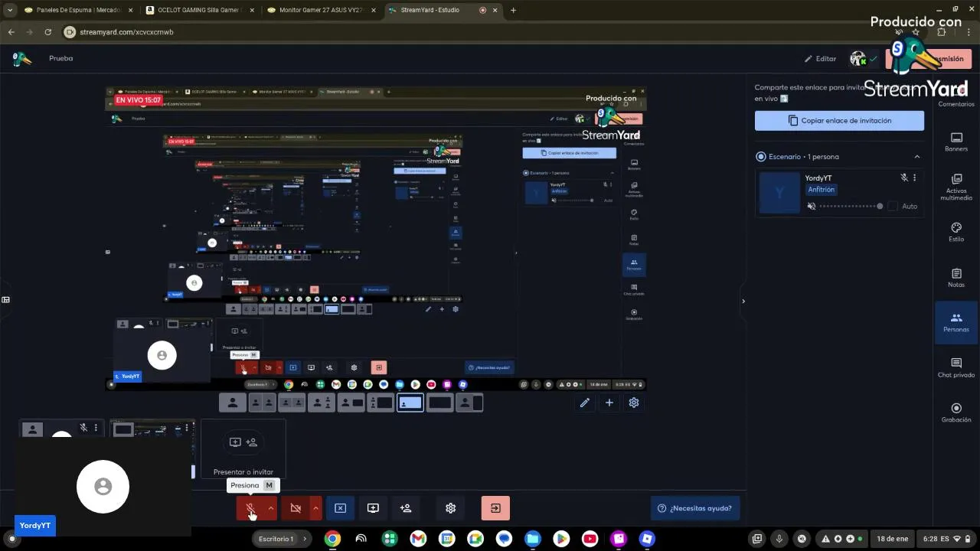Select the last person with portrait screen layout
The image size is (980, 551).
[469, 403]
